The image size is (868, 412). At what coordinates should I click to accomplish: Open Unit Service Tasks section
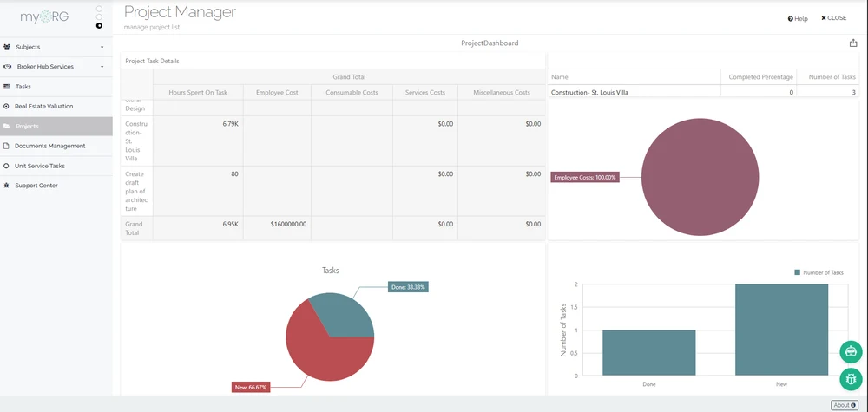click(56, 166)
